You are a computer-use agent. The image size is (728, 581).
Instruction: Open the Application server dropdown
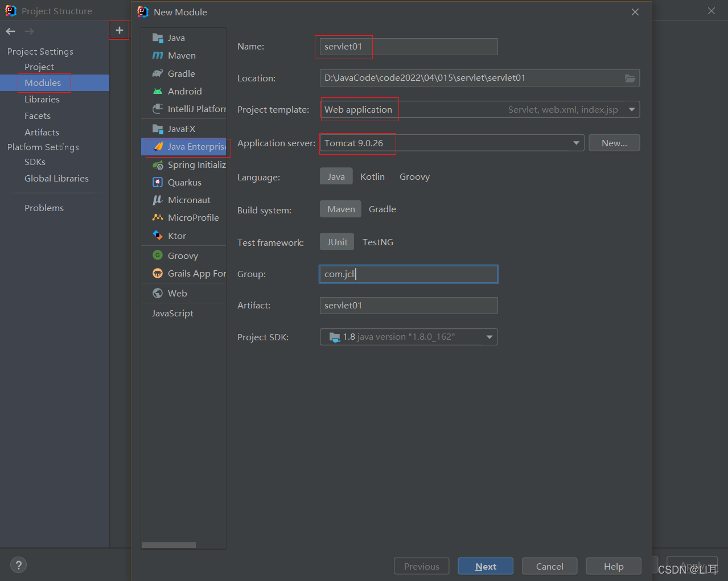(x=576, y=143)
